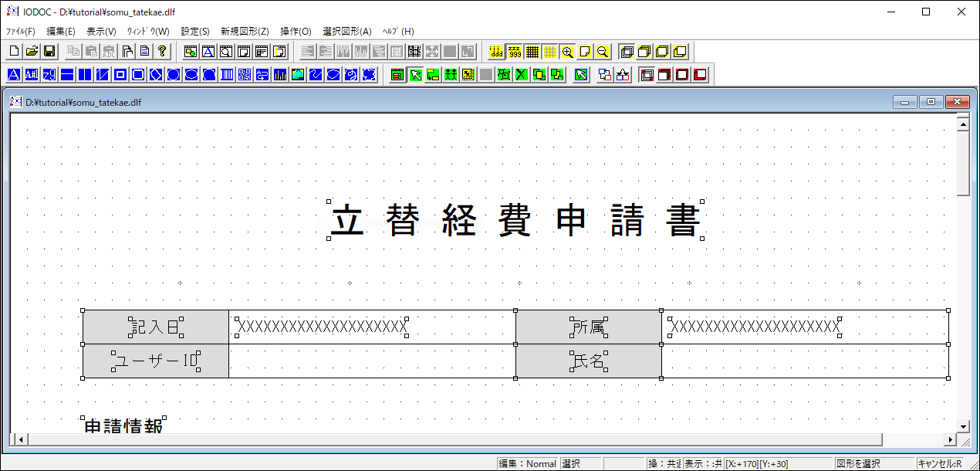Screen dimensions: 980x471
Task: Open the 設定(S) menu
Action: (195, 32)
